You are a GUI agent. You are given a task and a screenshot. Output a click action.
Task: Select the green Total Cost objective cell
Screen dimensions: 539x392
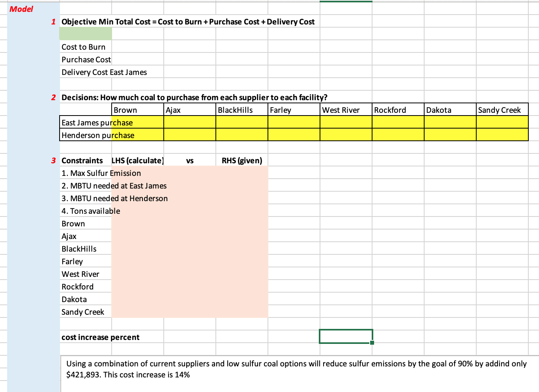86,34
